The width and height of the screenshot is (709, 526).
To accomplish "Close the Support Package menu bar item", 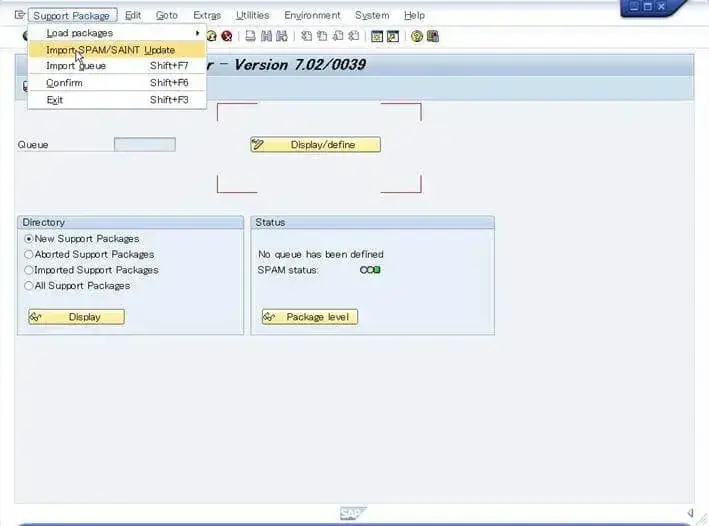I will pos(72,15).
